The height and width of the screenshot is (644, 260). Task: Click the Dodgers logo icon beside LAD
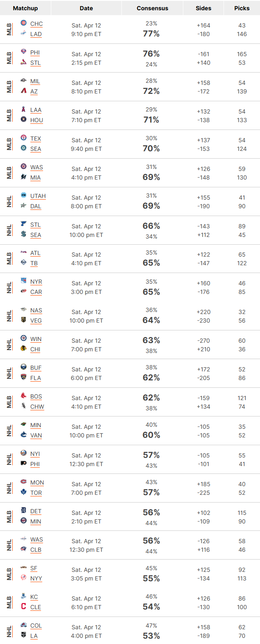[23, 33]
